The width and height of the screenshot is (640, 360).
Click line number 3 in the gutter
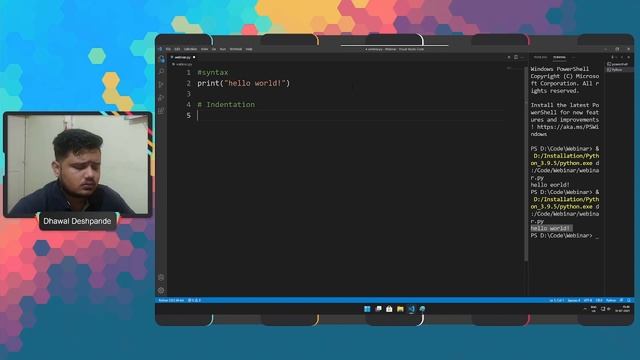[188, 94]
